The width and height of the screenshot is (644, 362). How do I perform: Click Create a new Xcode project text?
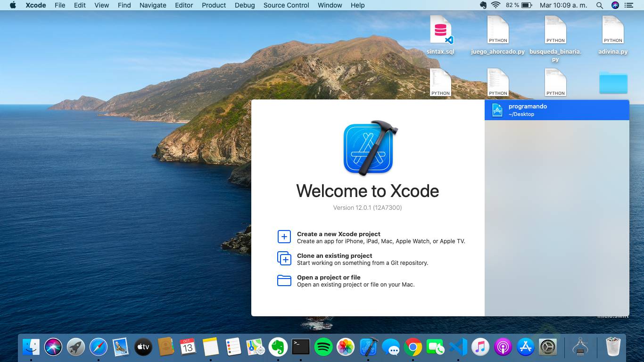pyautogui.click(x=339, y=234)
